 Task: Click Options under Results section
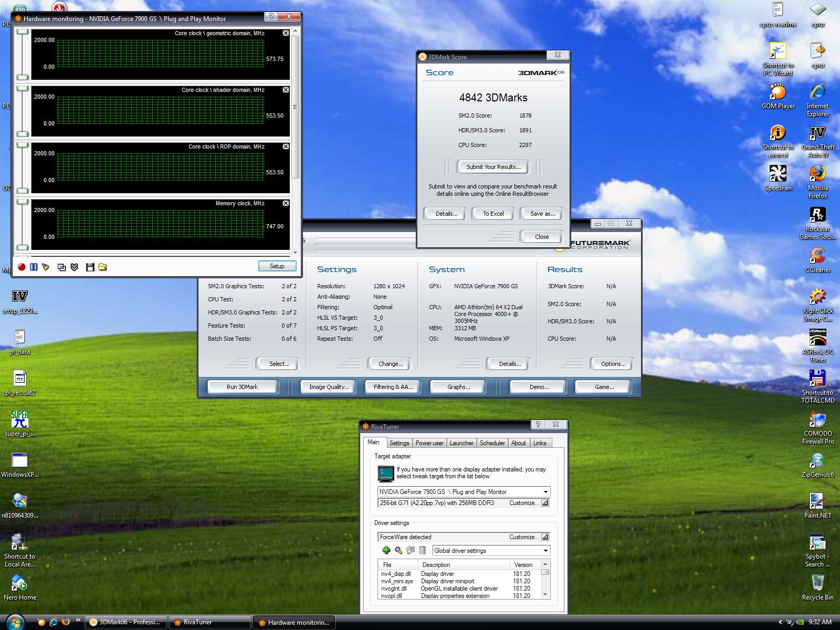pyautogui.click(x=613, y=364)
